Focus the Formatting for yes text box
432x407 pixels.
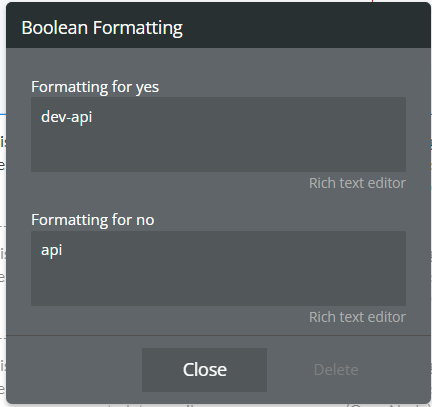218,134
